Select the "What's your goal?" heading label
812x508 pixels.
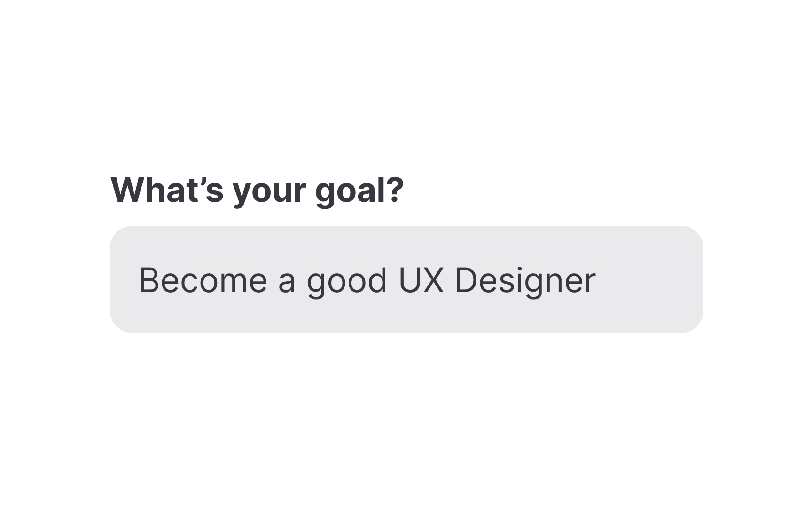point(257,190)
